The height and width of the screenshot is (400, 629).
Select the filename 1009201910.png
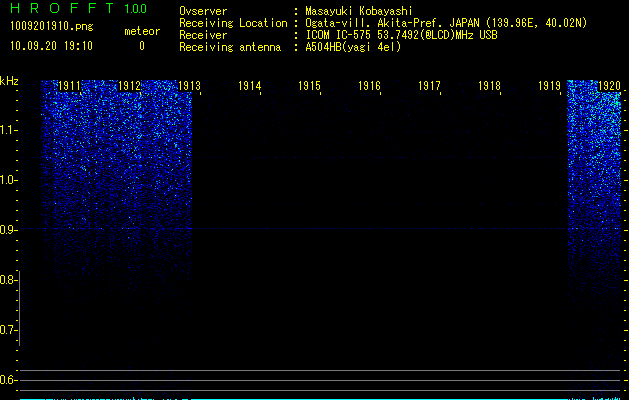click(52, 26)
